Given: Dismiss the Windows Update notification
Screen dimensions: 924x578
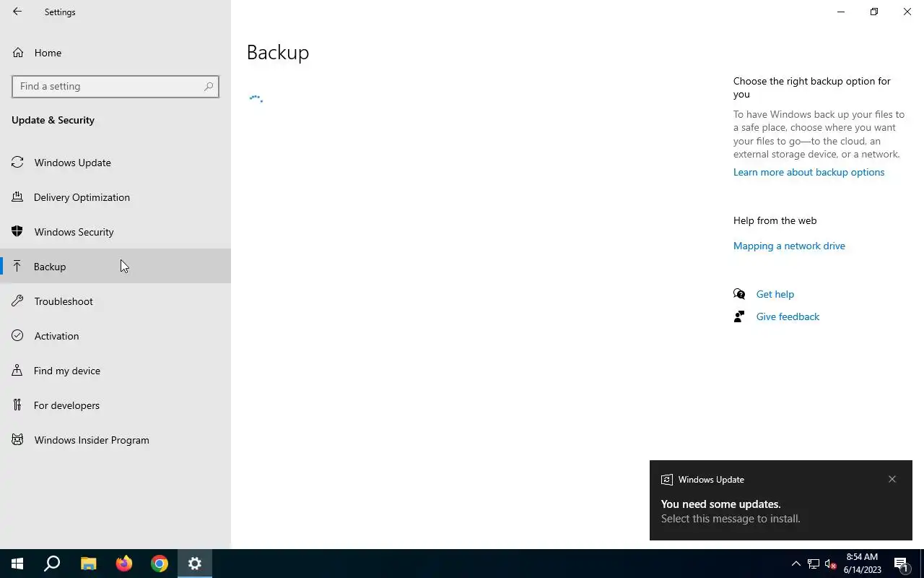Looking at the screenshot, I should pyautogui.click(x=892, y=479).
